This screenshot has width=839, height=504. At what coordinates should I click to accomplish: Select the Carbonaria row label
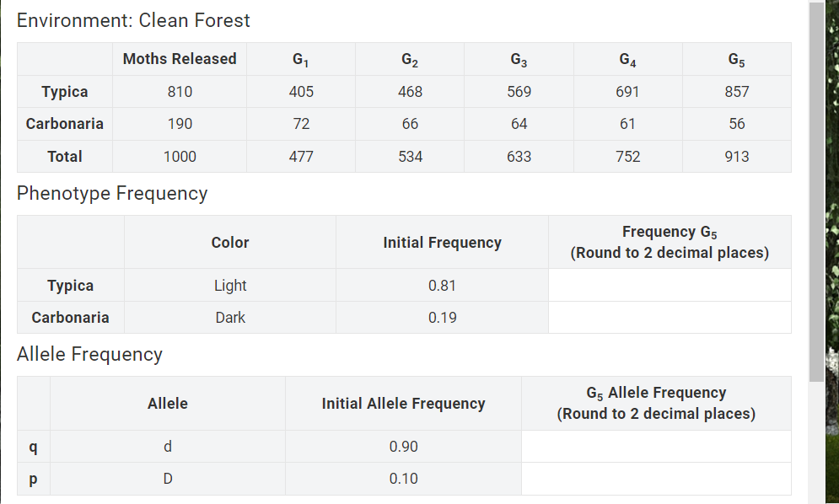pos(64,123)
